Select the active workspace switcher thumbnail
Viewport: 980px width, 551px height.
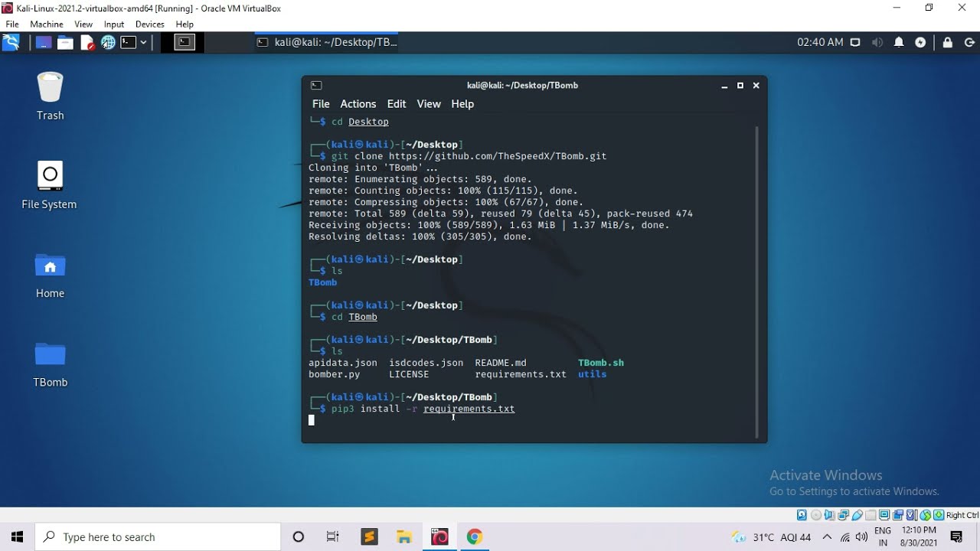(185, 43)
